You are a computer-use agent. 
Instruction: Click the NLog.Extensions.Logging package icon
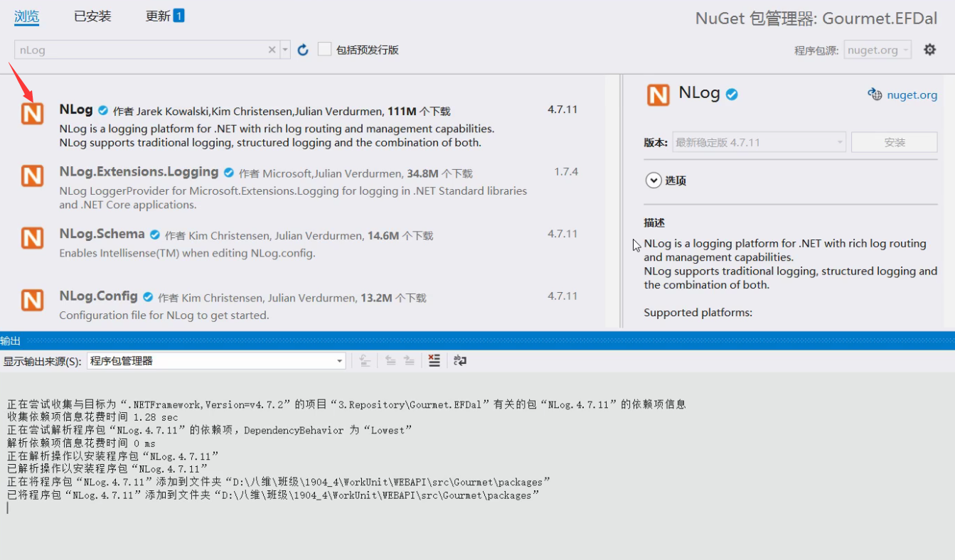point(32,176)
